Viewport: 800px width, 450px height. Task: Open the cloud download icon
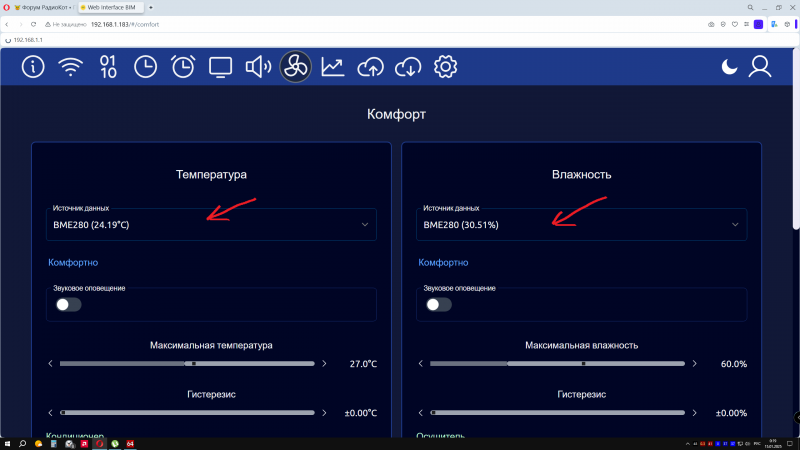tap(408, 67)
